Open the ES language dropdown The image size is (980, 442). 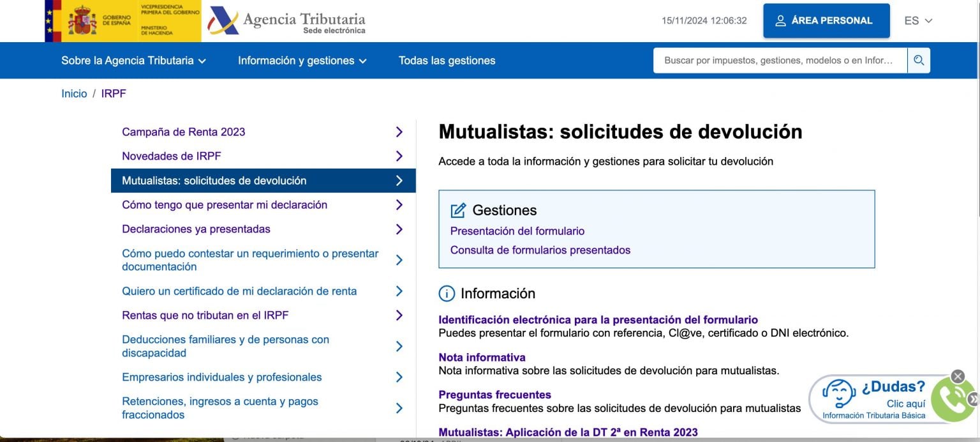tap(918, 20)
